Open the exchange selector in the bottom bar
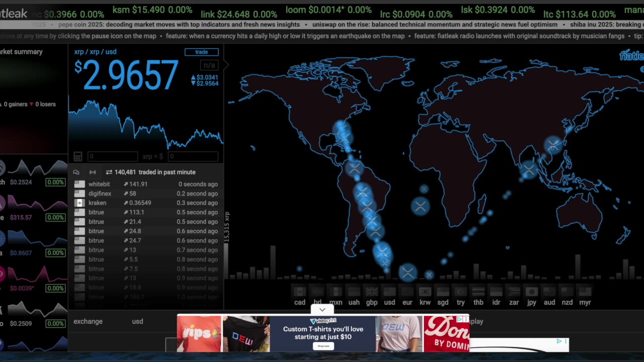This screenshot has height=362, width=644. (x=88, y=321)
